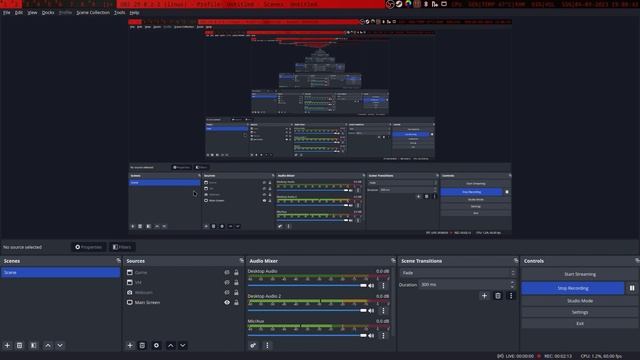This screenshot has width=640, height=360.
Task: Click the Start Streaming button
Action: (x=580, y=274)
